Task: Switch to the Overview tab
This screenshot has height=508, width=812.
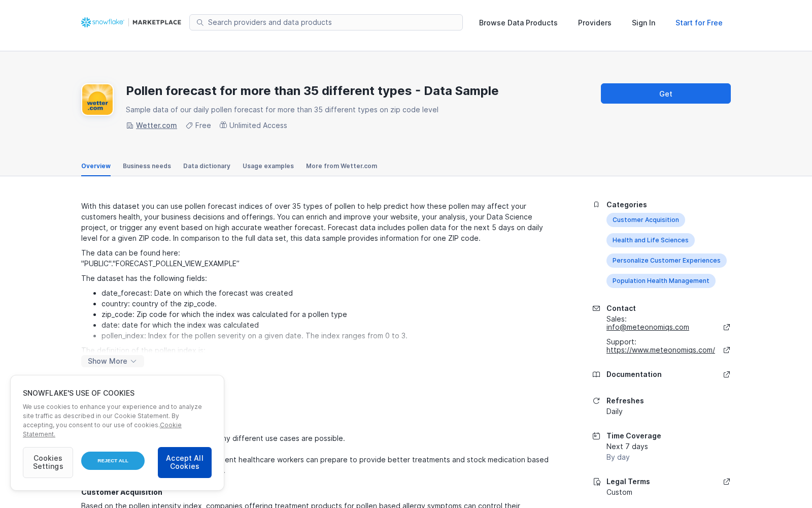Action: pyautogui.click(x=96, y=166)
